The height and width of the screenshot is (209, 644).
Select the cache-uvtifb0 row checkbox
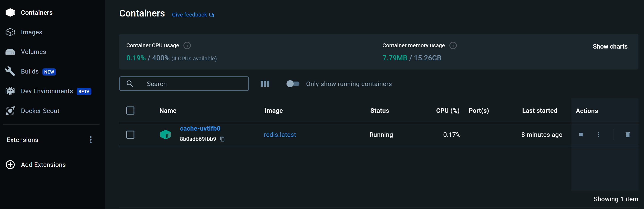130,134
